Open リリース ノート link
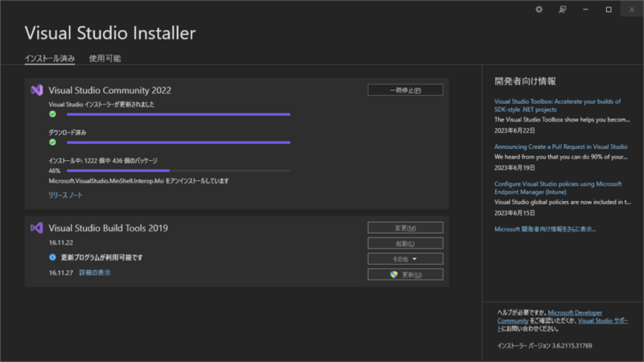This screenshot has height=362, width=644. tap(65, 195)
